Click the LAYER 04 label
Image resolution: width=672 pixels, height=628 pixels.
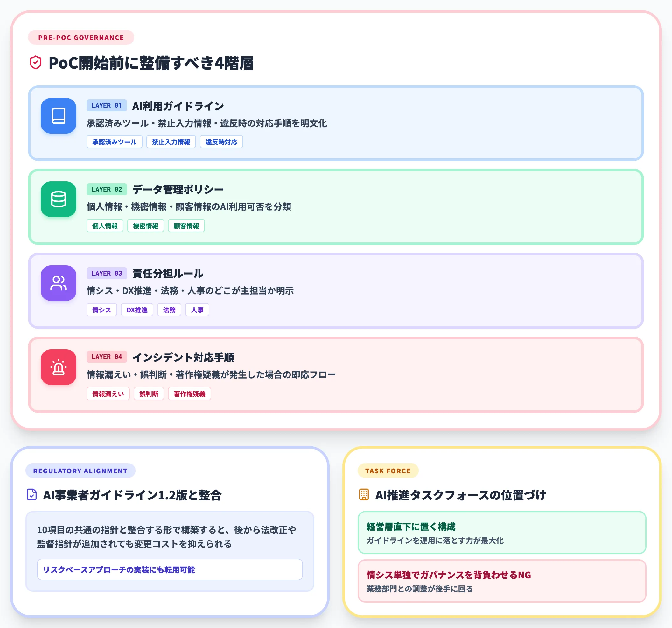(x=107, y=357)
